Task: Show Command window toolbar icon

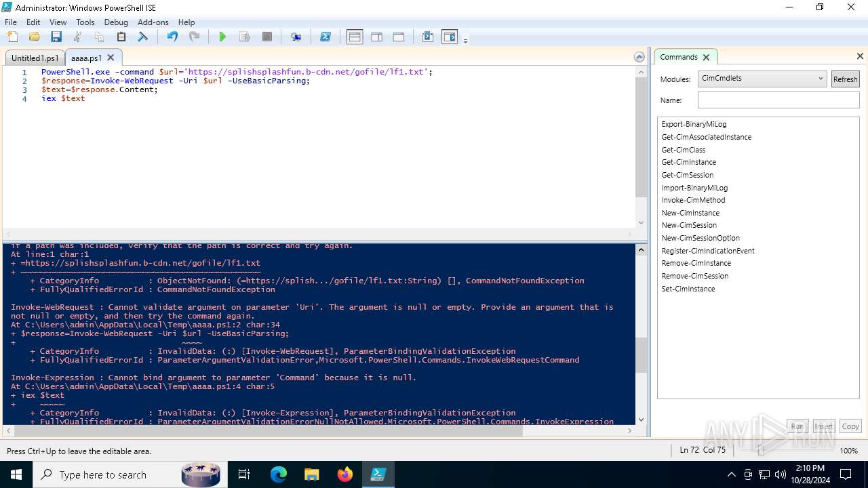Action: click(428, 37)
